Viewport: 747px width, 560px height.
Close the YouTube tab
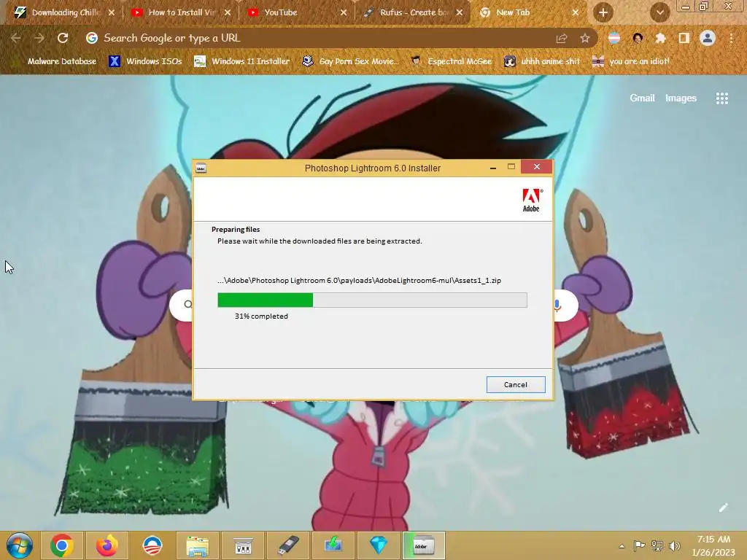point(344,12)
